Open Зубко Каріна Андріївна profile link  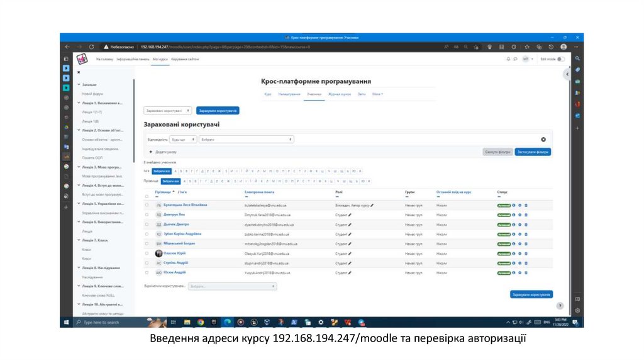pyautogui.click(x=182, y=234)
